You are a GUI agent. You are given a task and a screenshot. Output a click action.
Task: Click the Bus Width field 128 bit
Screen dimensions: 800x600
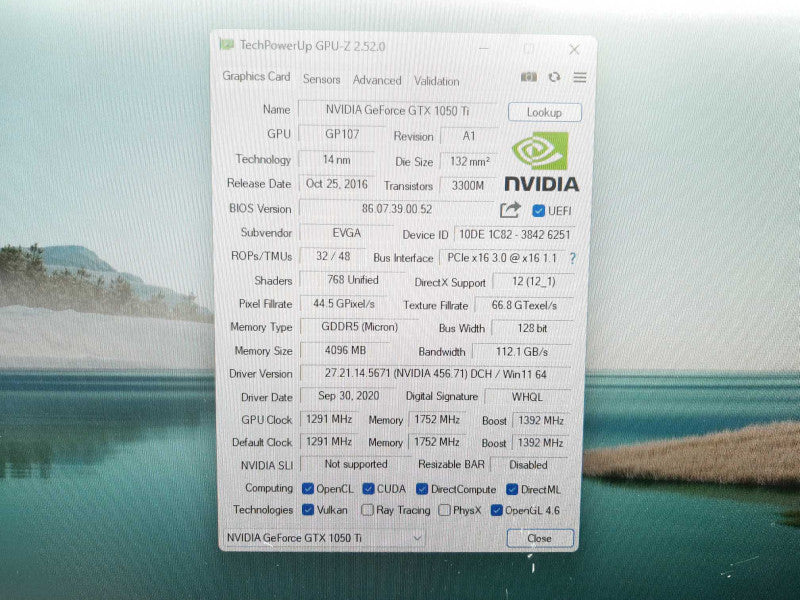click(x=532, y=328)
